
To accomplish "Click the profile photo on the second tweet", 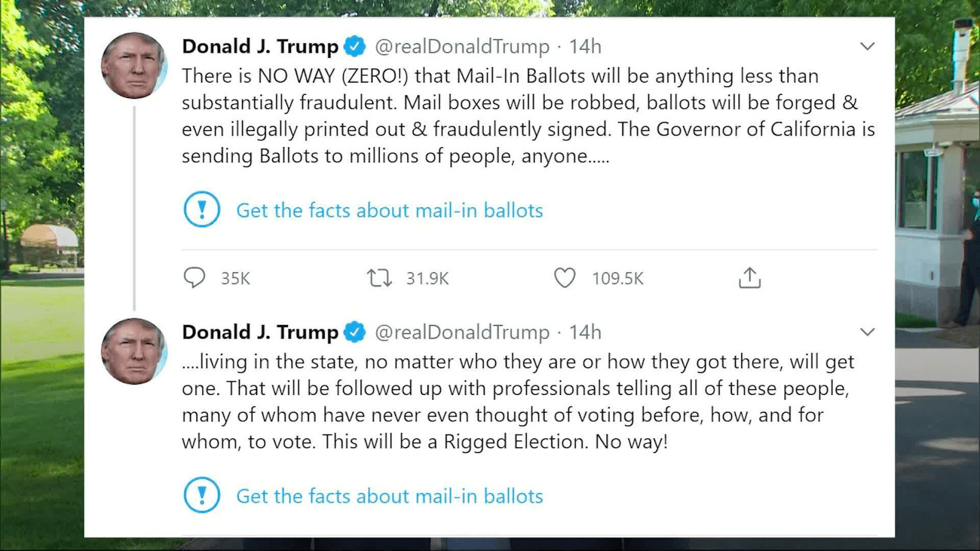I will pos(134,351).
